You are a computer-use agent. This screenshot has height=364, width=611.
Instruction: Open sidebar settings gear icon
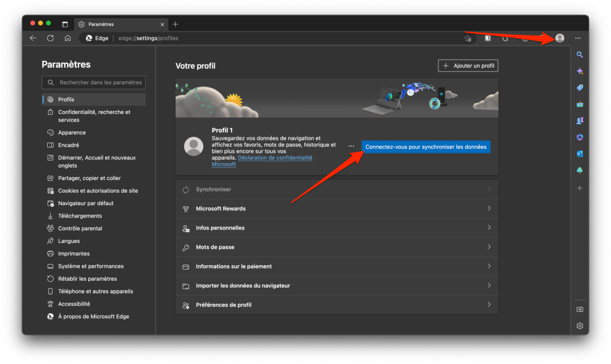point(580,326)
